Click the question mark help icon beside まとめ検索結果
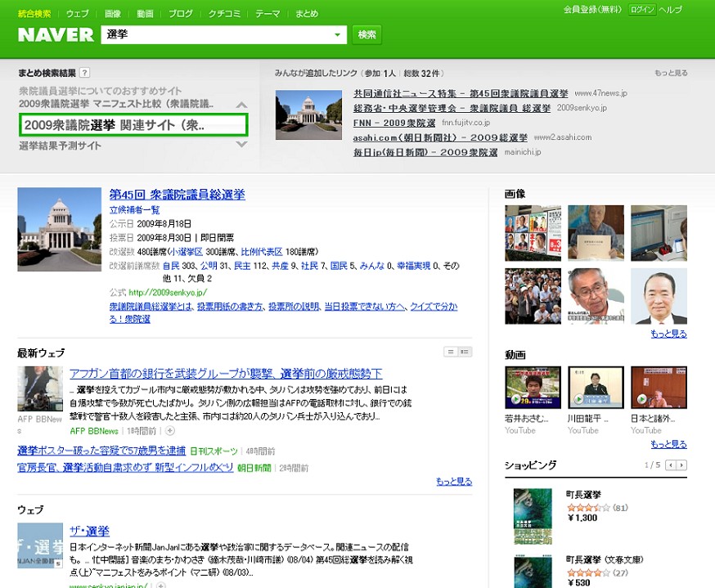 click(x=84, y=73)
